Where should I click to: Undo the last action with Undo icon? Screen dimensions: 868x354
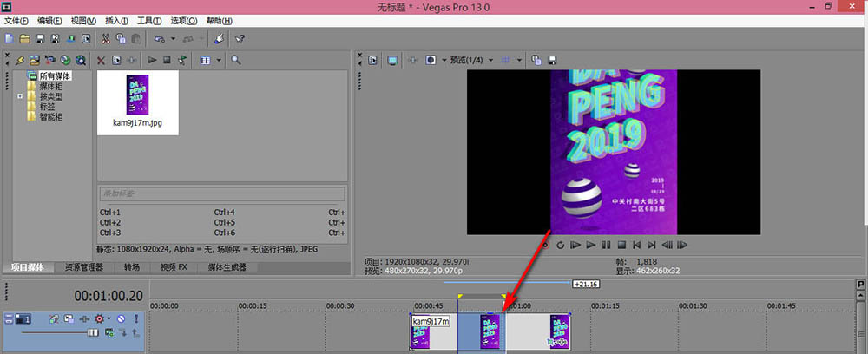click(160, 39)
